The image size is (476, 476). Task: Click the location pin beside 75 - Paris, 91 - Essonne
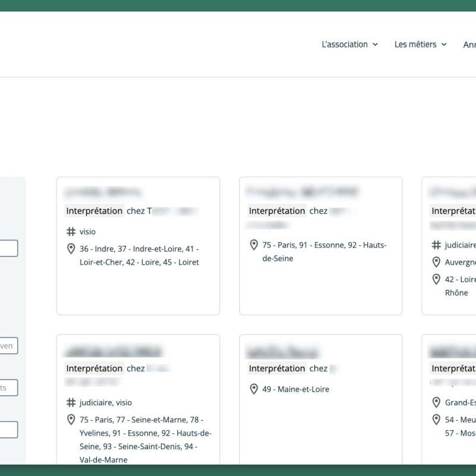pyautogui.click(x=254, y=245)
